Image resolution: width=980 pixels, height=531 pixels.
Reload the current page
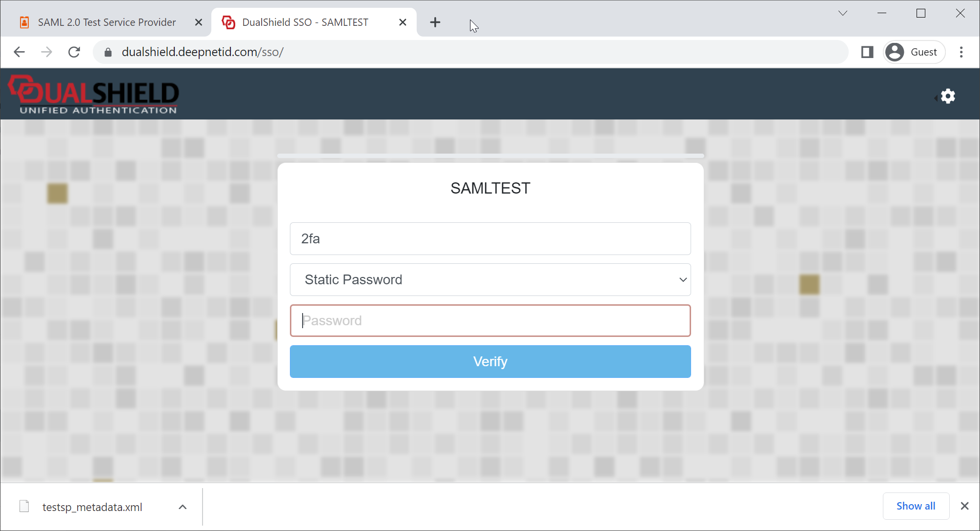click(x=74, y=52)
